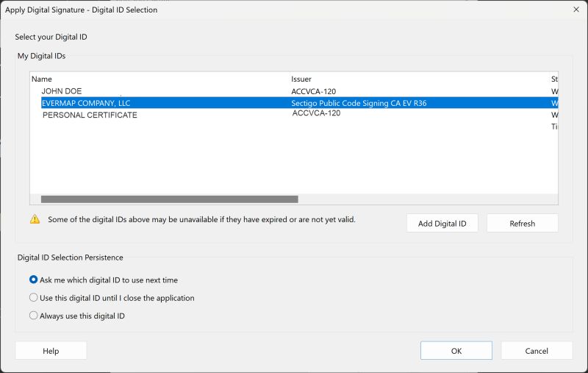Viewport: 588px width, 373px height.
Task: Click the Name column header
Action: tap(42, 79)
